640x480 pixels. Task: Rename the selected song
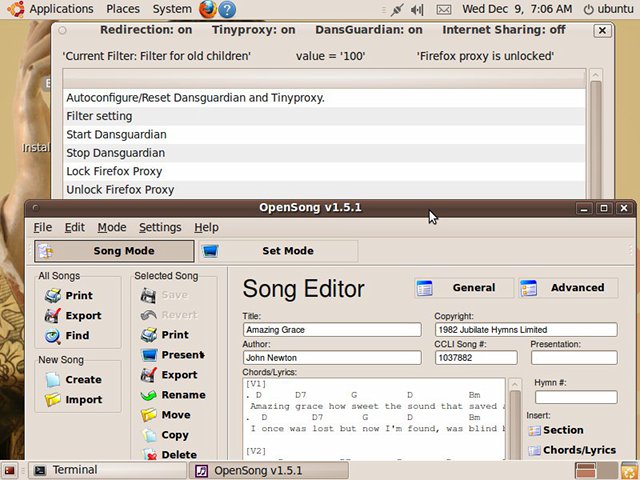(x=173, y=395)
